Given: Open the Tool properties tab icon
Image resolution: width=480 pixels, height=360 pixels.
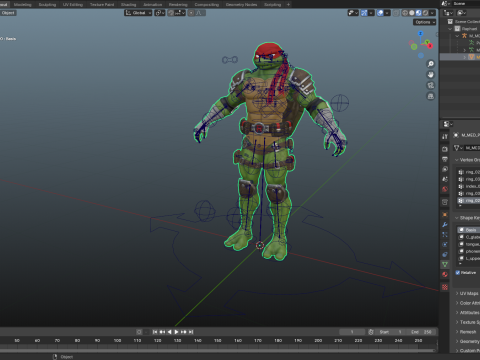Looking at the screenshot, I should 445,137.
